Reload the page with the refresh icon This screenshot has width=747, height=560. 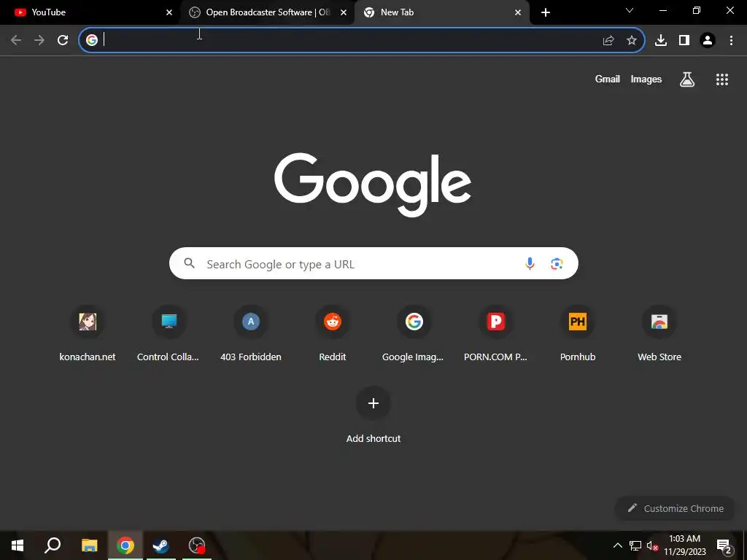coord(63,40)
